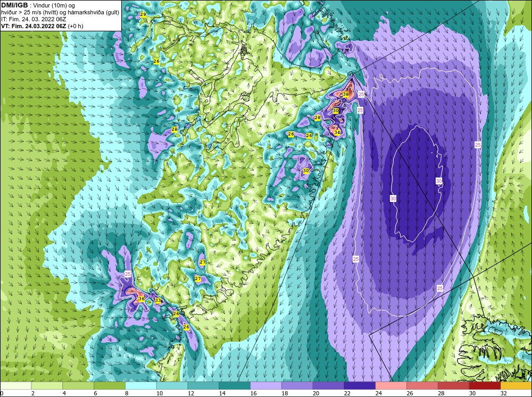The height and width of the screenshot is (397, 532).
Task: Click the yellow max gust label 29
Action: point(143,14)
